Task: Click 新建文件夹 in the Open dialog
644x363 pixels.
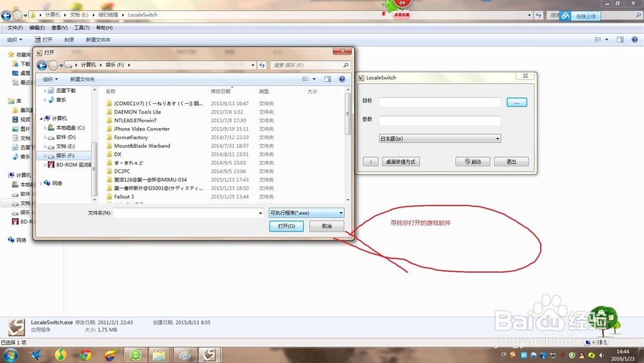Action: coord(82,79)
